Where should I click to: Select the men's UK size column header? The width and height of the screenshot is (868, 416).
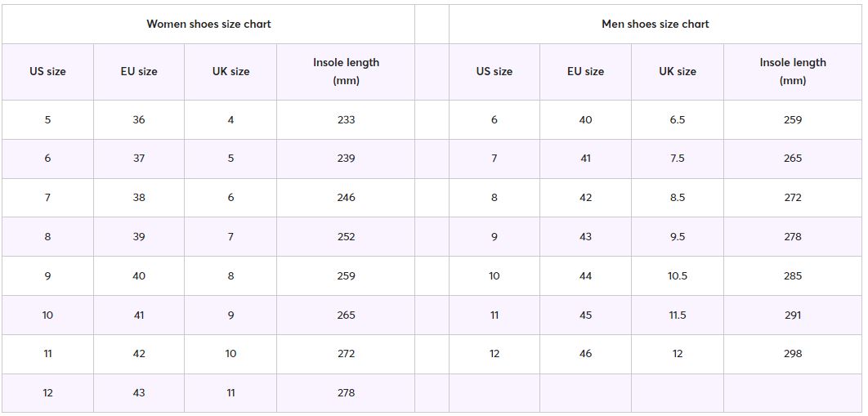(678, 71)
